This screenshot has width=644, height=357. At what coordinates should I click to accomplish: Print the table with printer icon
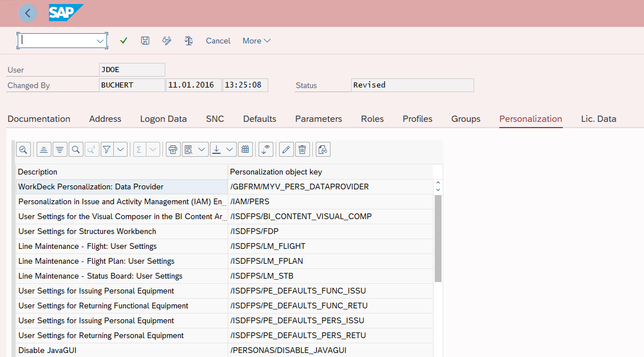point(173,149)
